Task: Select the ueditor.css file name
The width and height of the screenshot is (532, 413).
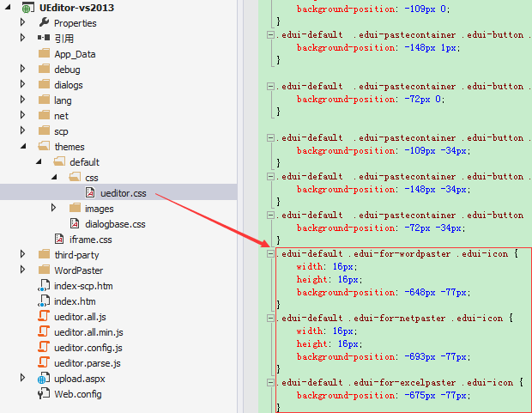Action: click(x=124, y=193)
